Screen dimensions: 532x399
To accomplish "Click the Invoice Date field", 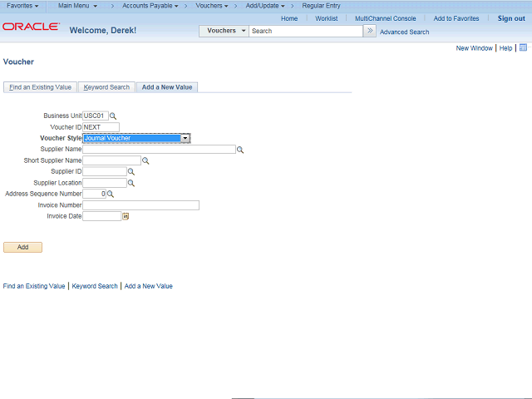I will tap(101, 216).
